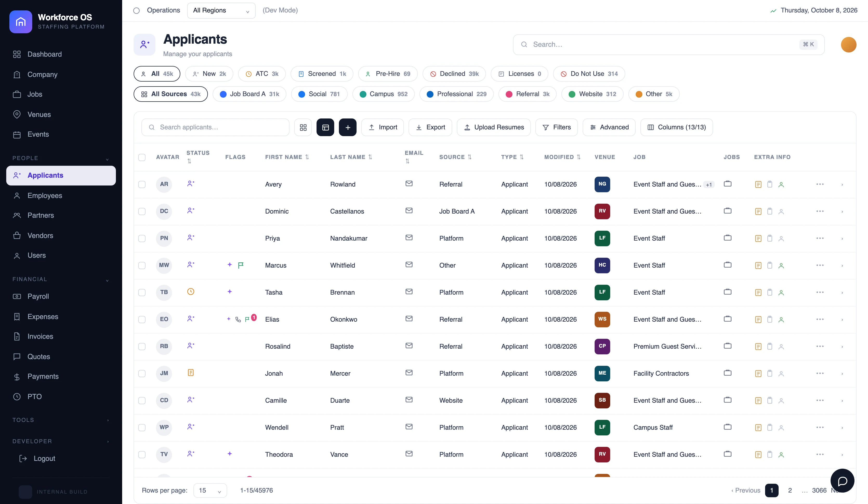Click the NG venue badge for Avery Rowland

602,184
